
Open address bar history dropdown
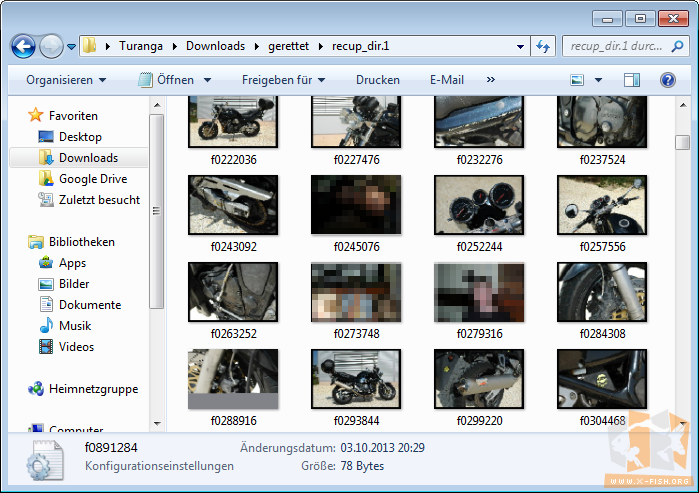coord(520,46)
